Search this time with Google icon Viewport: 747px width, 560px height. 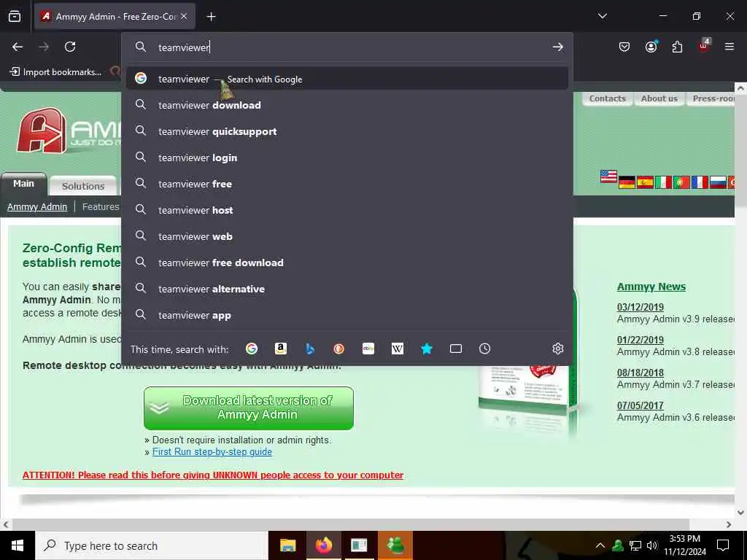point(252,349)
